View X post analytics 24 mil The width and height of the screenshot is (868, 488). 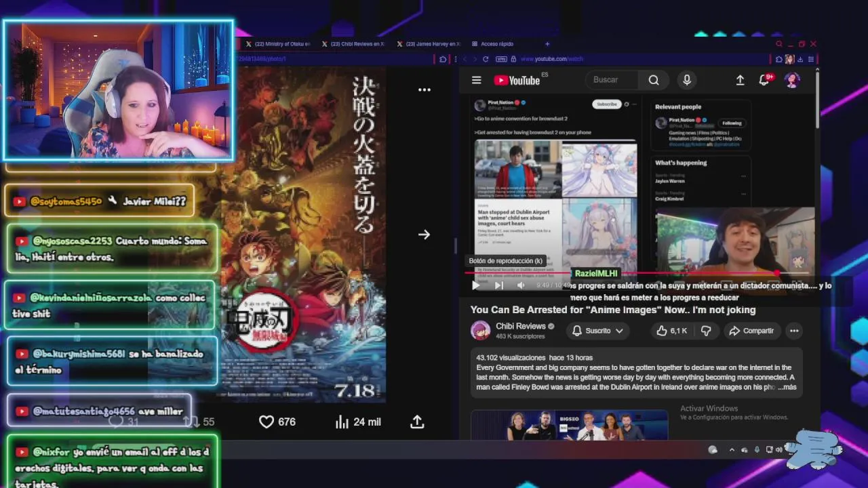[358, 422]
